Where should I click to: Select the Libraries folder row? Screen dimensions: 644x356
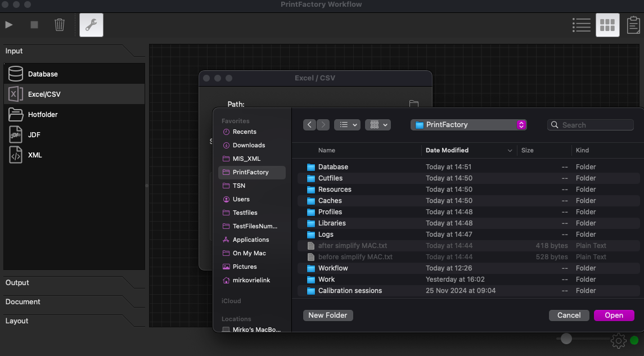coord(469,223)
